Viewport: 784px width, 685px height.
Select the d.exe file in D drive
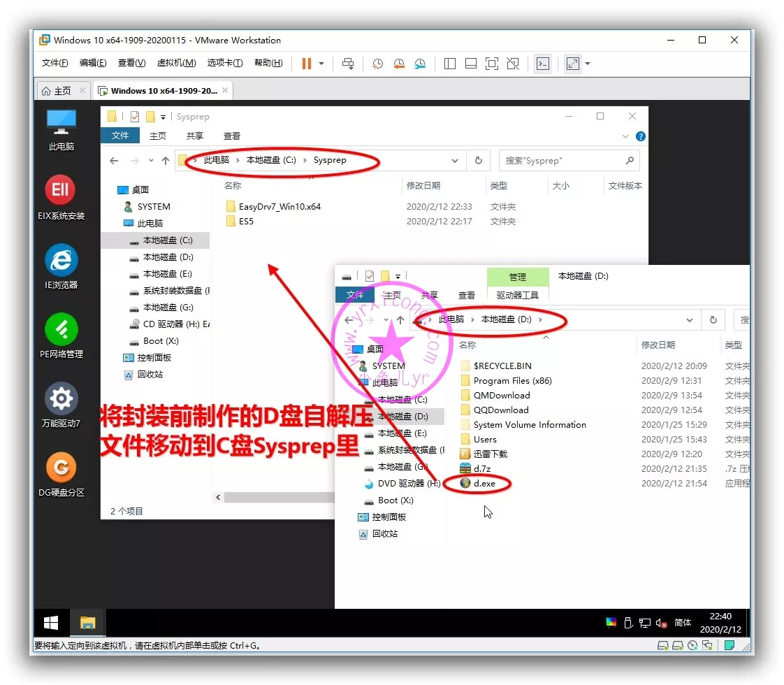point(484,483)
